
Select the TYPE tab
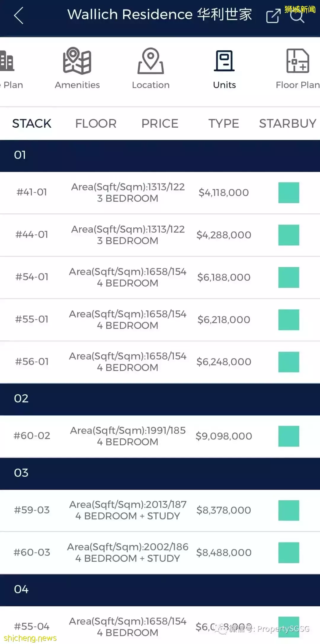[x=224, y=123]
